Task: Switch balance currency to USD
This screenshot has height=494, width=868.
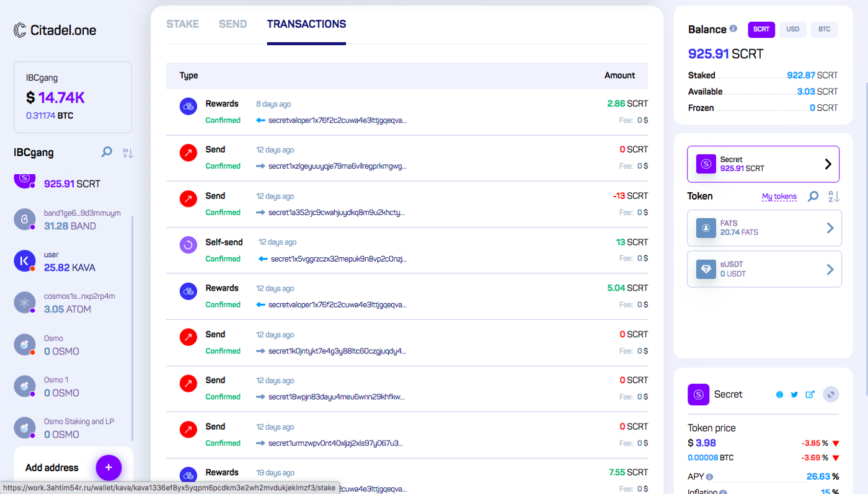Action: [x=793, y=29]
